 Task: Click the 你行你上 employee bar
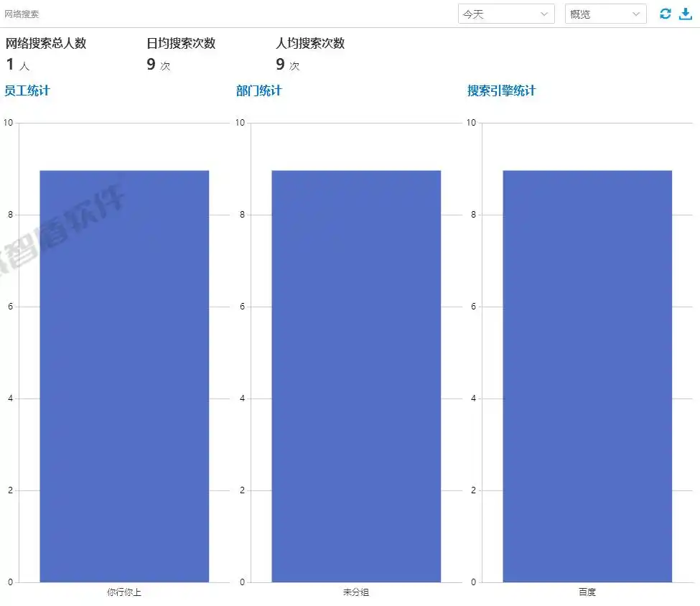coord(124,376)
